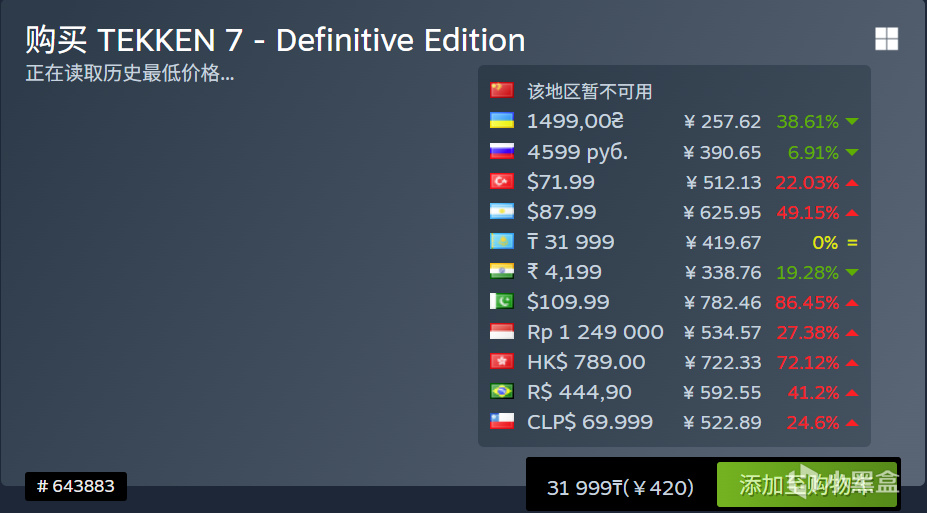Click the green add to cart button
This screenshot has height=513, width=927.
807,486
